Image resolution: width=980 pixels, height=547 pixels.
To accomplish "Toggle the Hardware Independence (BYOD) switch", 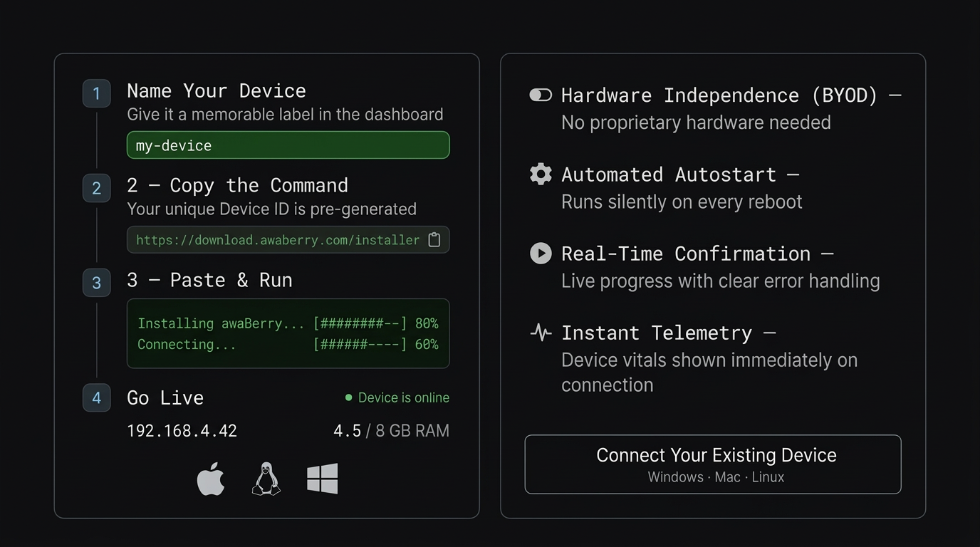I will click(x=541, y=94).
